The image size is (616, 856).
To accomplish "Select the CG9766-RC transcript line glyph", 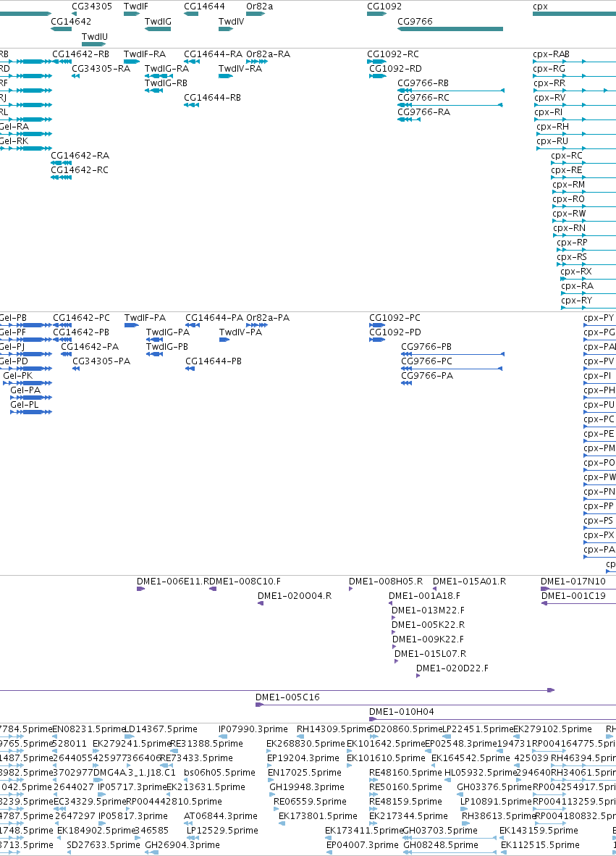I will 451,105.
